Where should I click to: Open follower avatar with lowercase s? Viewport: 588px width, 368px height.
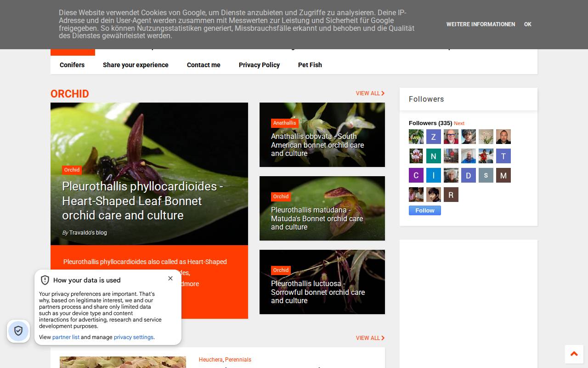486,175
